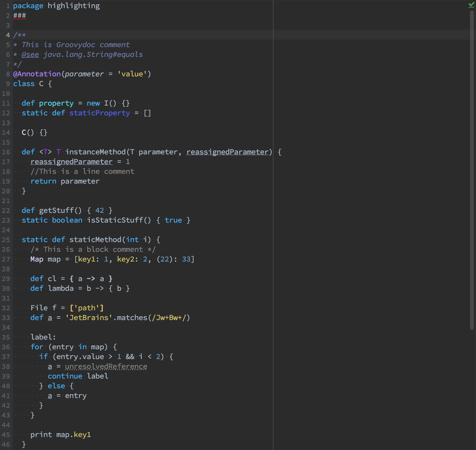Screen dimensions: 476x450
Task: Click underlined 'reassignedParameter' in method signature
Action: point(227,152)
